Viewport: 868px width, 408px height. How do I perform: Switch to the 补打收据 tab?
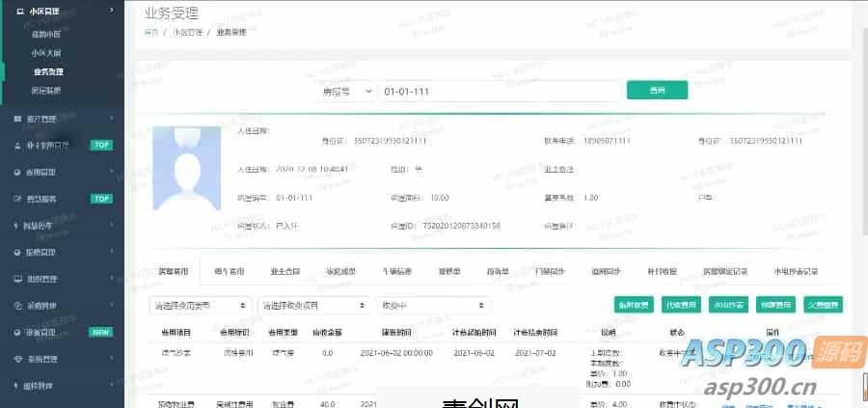662,272
